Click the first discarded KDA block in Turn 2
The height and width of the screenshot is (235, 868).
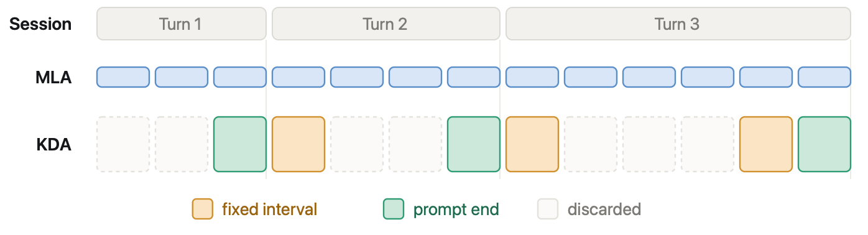click(x=357, y=144)
